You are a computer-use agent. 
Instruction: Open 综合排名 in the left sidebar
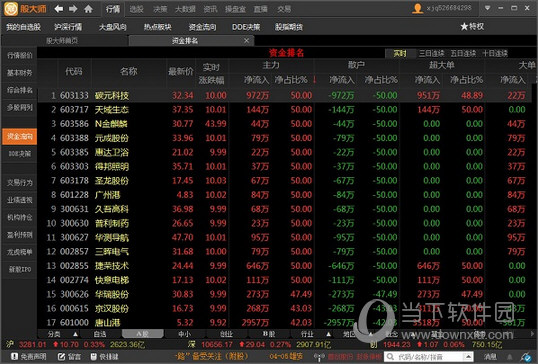20,90
